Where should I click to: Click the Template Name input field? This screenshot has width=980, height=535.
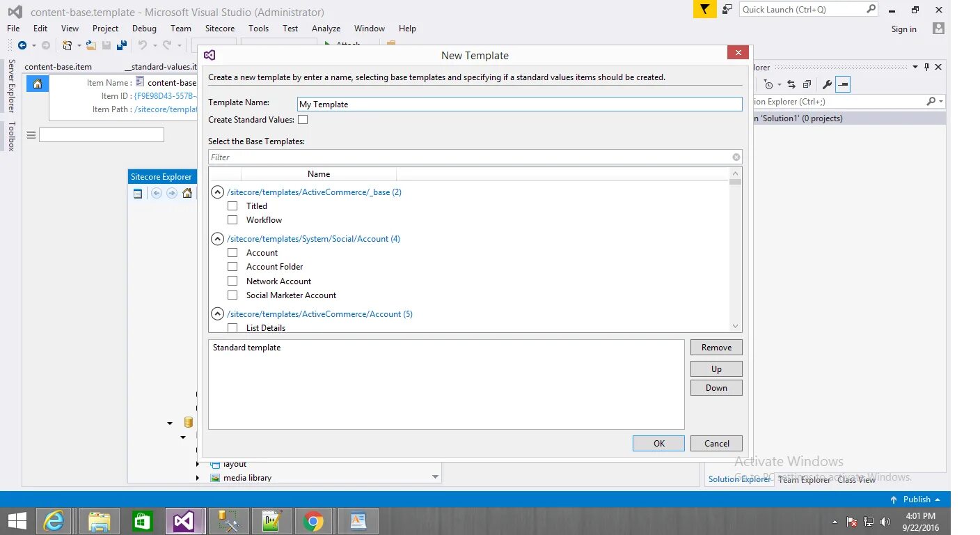click(519, 104)
